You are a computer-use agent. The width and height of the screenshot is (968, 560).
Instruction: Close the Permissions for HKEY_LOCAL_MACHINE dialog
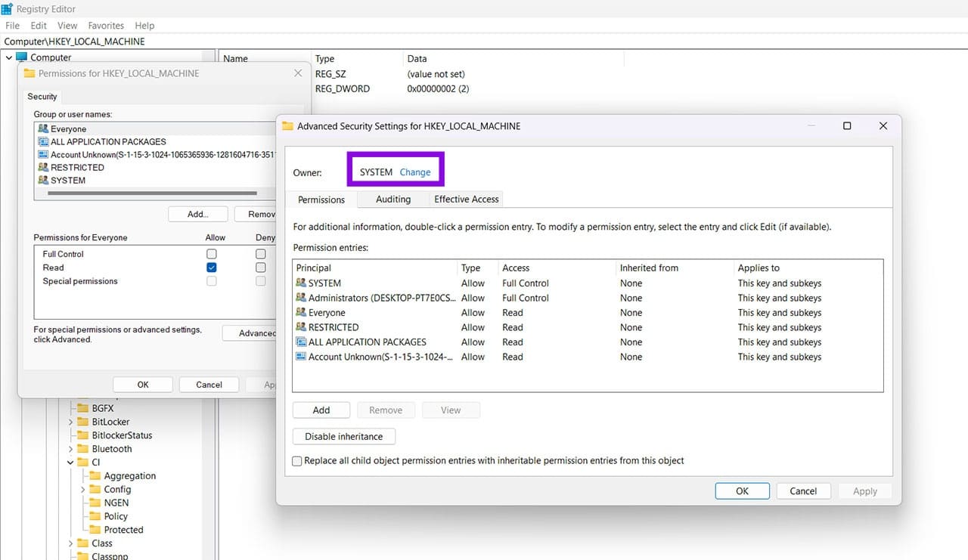point(298,73)
